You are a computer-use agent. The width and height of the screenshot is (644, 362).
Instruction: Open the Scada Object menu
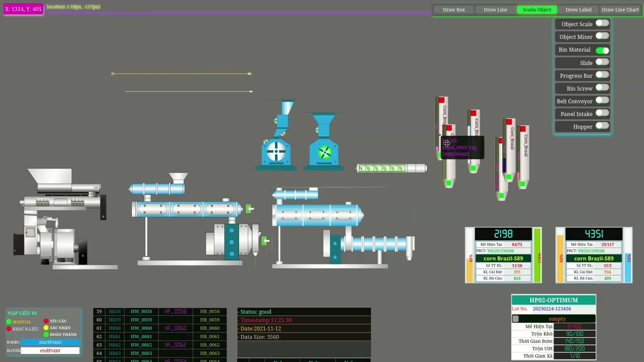click(537, 10)
